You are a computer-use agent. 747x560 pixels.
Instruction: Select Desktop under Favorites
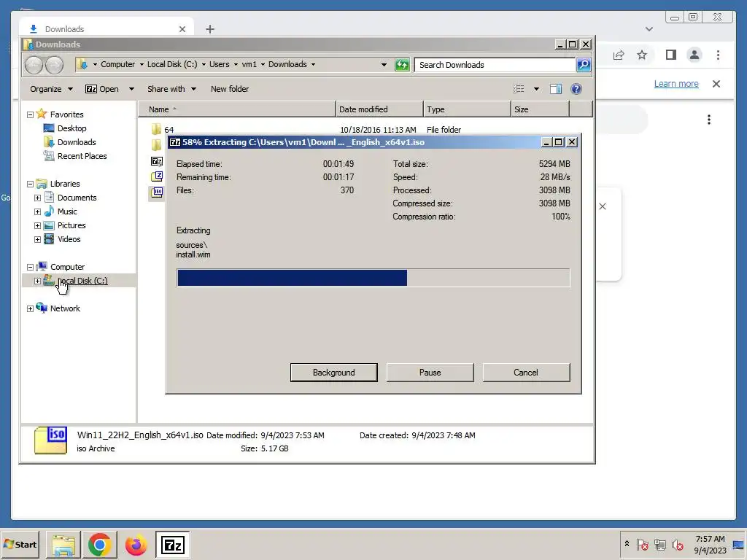point(71,128)
